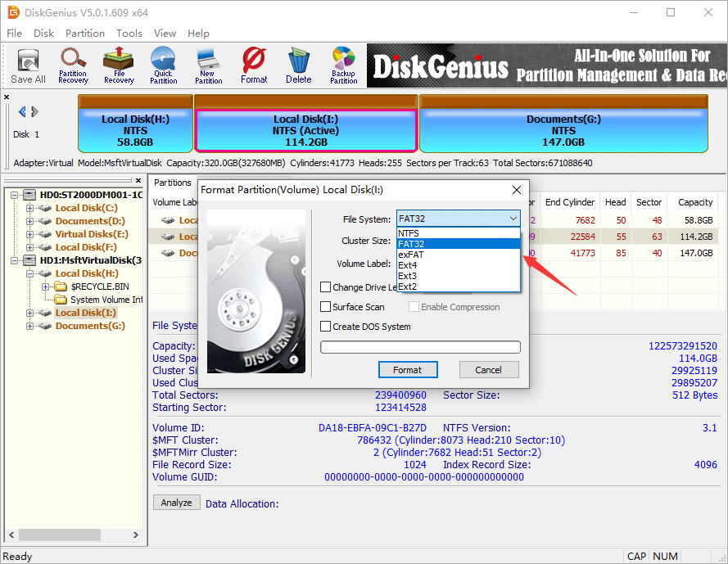Image resolution: width=728 pixels, height=564 pixels.
Task: Create a New Partition via toolbar
Action: [x=209, y=66]
